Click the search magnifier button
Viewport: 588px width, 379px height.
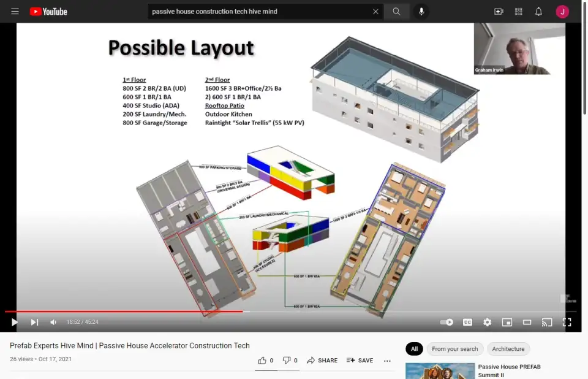397,12
